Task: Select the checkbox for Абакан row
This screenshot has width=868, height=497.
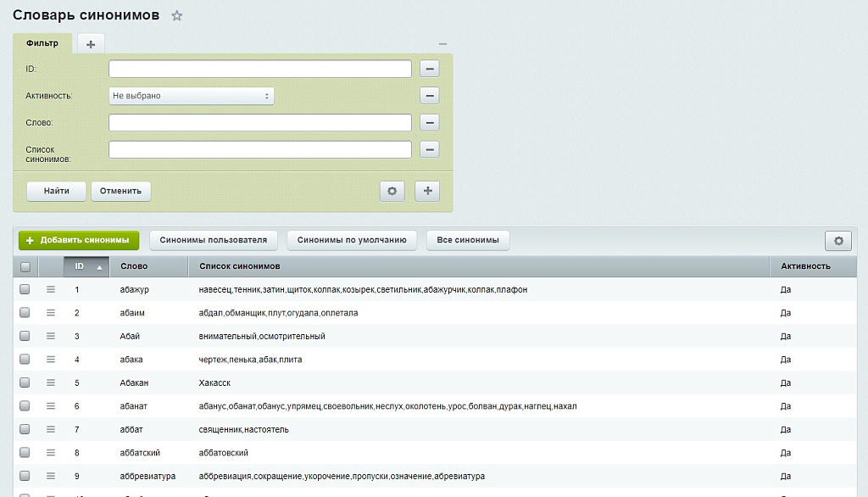Action: click(x=25, y=383)
